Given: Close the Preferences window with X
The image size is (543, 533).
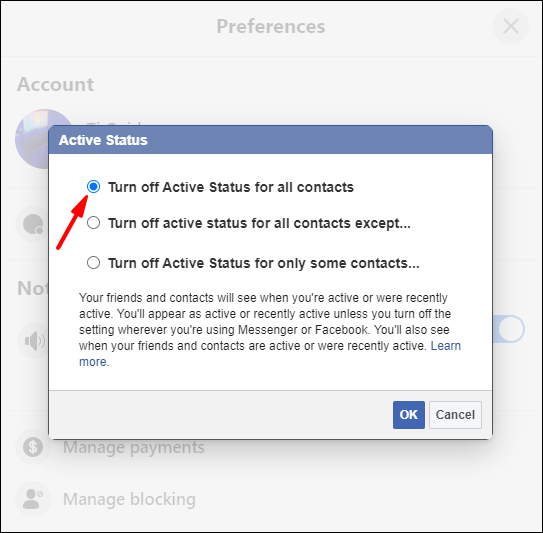Looking at the screenshot, I should 511,26.
